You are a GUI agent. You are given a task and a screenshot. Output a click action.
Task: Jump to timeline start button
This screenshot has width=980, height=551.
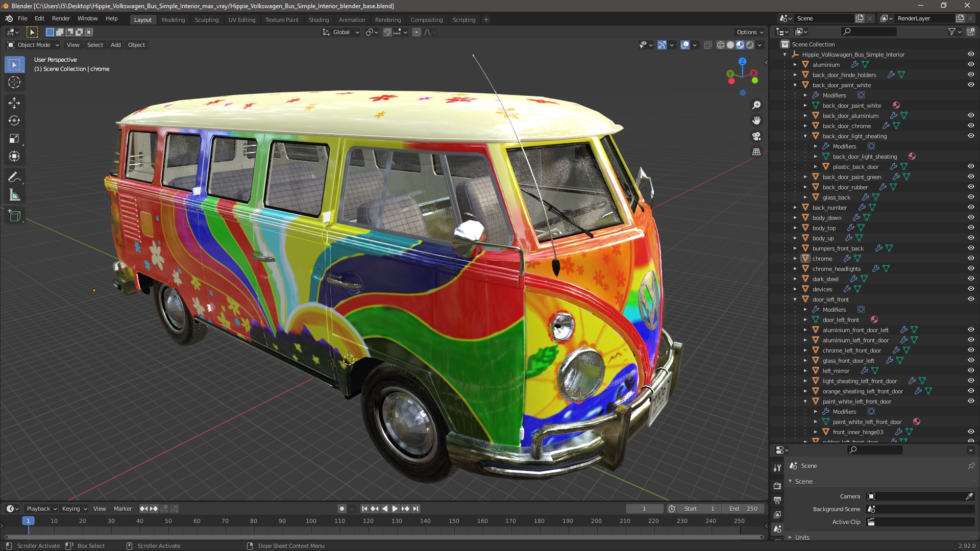point(364,509)
